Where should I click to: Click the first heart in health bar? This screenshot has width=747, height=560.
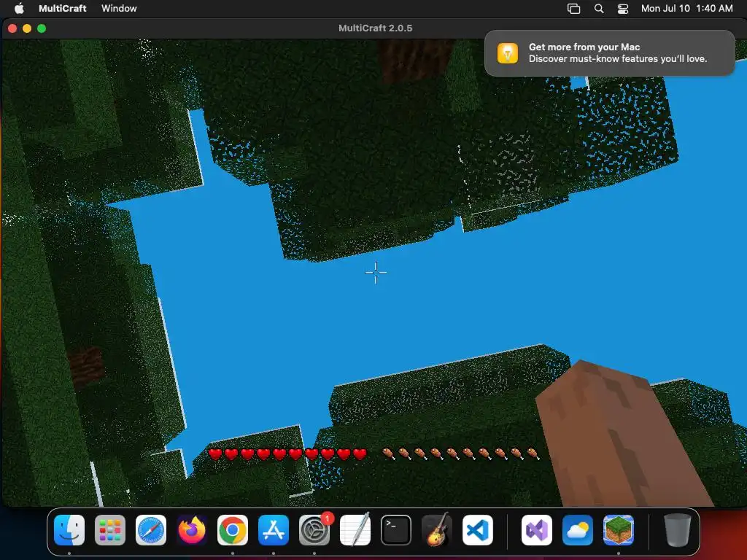point(215,454)
